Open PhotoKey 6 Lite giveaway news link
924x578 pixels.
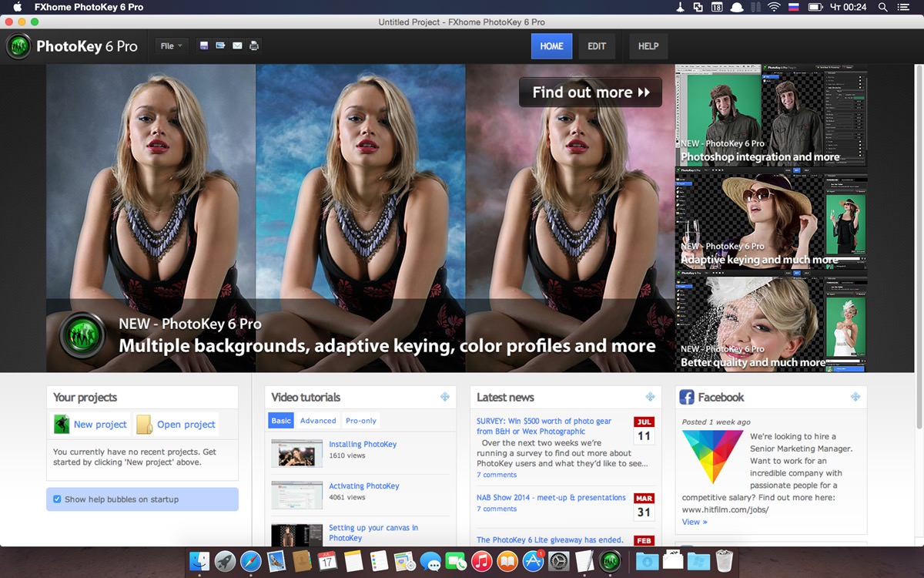(x=550, y=540)
